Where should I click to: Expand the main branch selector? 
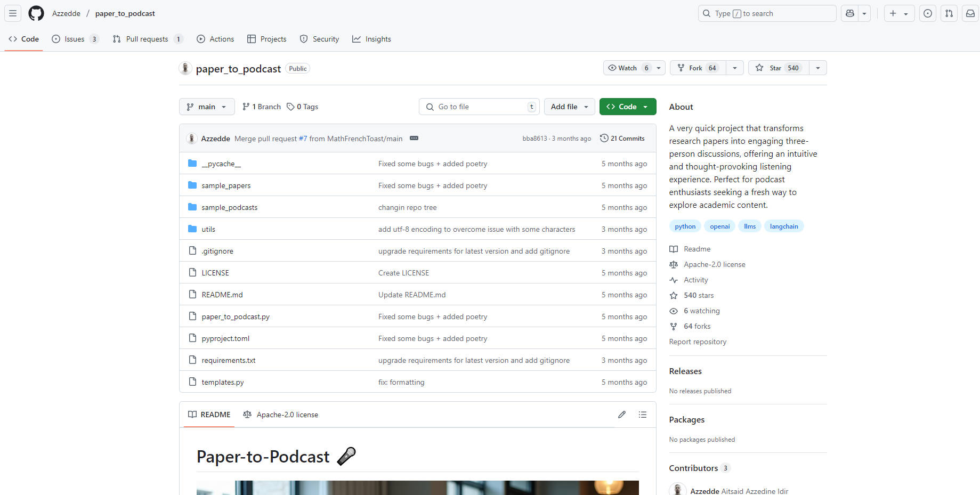[x=207, y=107]
